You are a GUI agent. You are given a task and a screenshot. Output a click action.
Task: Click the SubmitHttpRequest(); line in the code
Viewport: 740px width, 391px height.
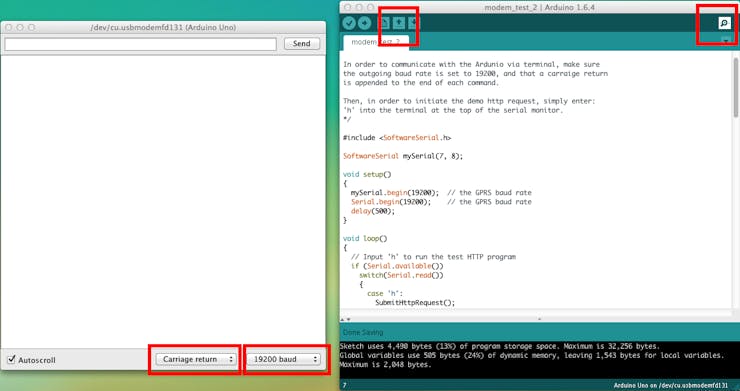tap(415, 303)
